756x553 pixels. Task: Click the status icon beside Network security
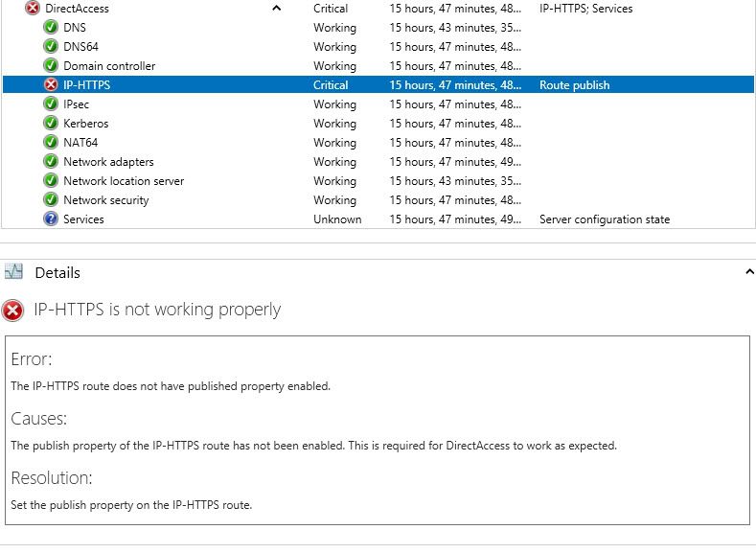(51, 199)
